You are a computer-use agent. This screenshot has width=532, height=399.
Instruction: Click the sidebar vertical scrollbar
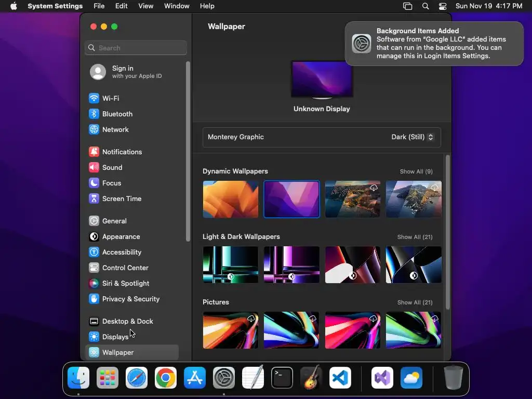click(x=188, y=152)
